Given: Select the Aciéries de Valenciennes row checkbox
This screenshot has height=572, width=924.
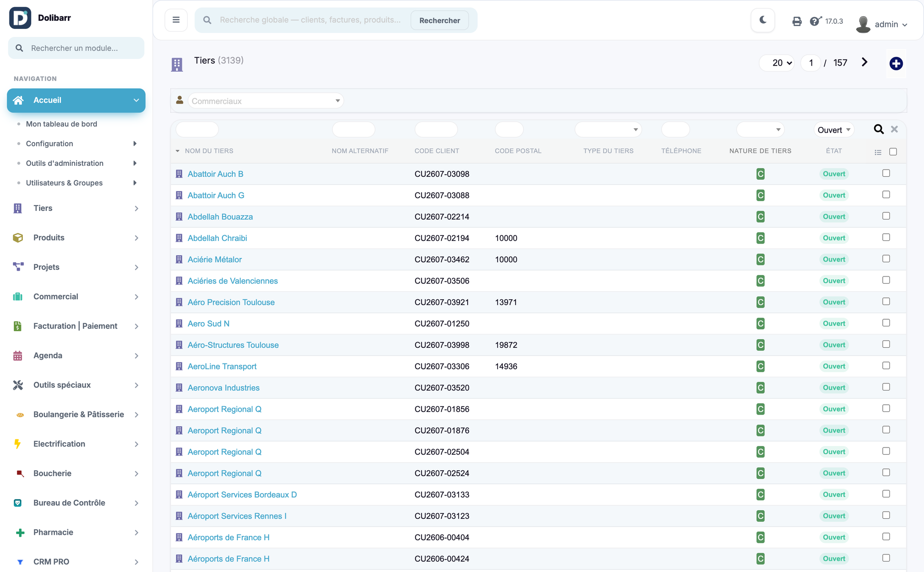Looking at the screenshot, I should click(886, 280).
